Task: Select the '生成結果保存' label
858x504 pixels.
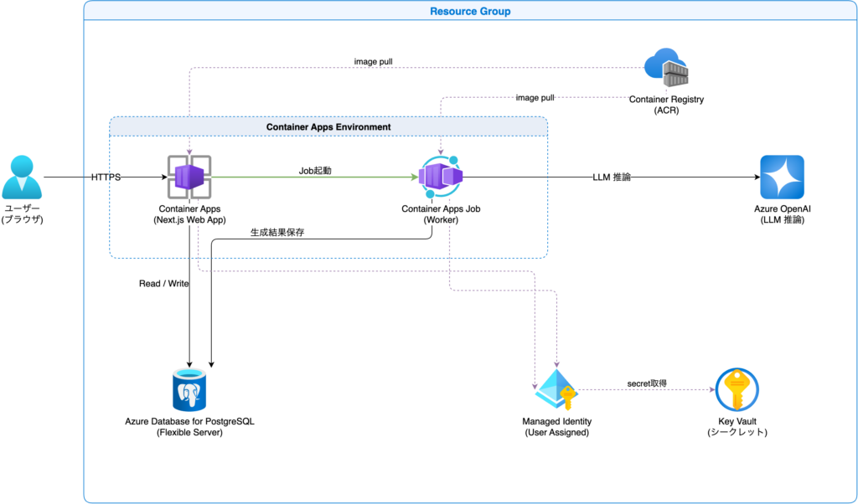Action: pyautogui.click(x=277, y=232)
